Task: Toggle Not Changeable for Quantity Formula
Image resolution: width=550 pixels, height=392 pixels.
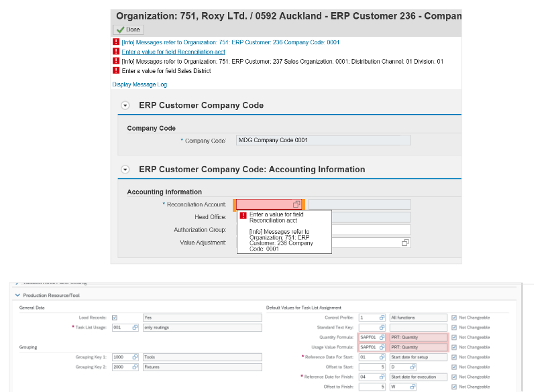Action: (x=454, y=337)
